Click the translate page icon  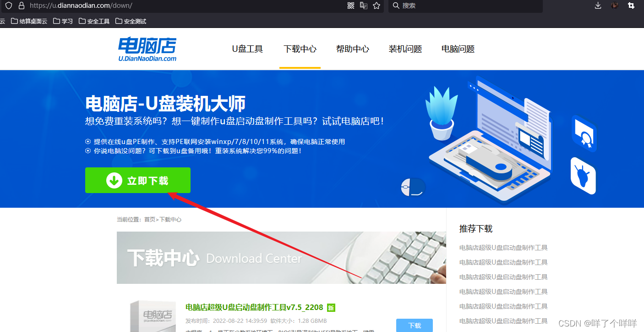pos(364,6)
